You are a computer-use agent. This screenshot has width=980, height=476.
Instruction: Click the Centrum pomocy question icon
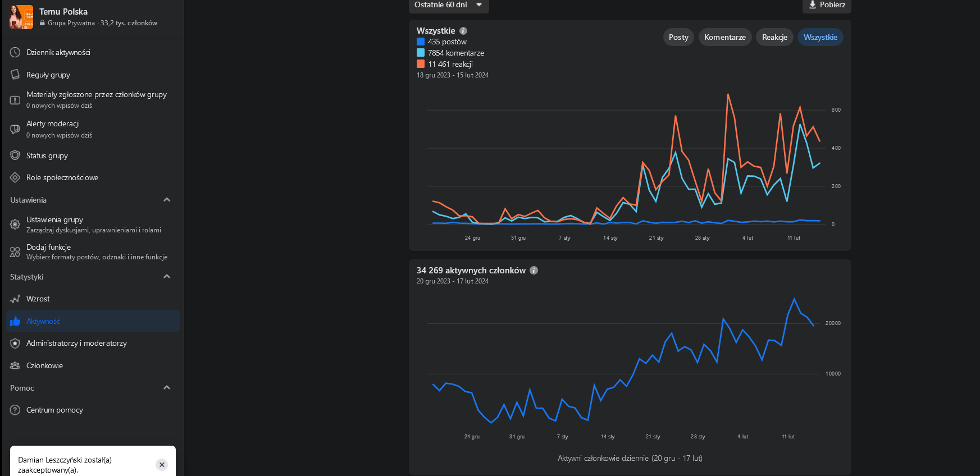pos(15,410)
